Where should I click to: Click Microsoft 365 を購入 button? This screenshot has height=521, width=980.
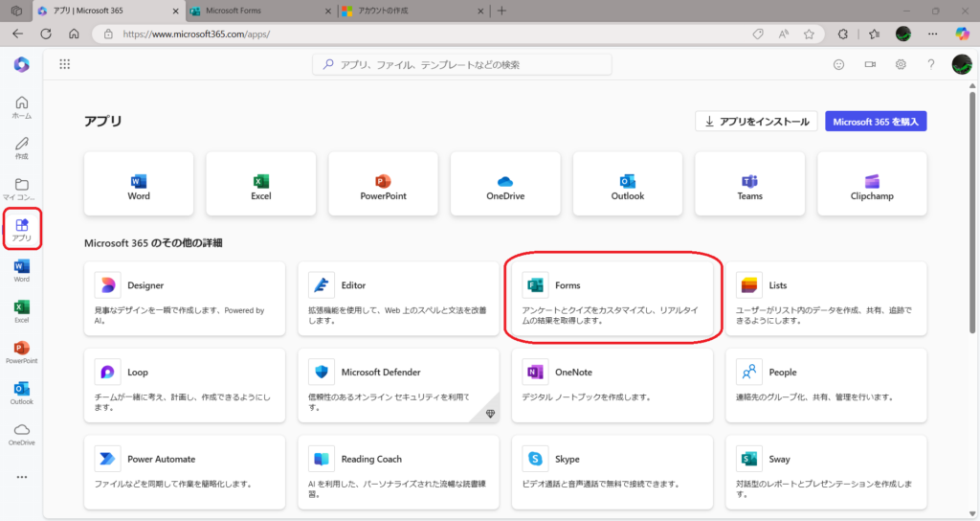click(876, 122)
